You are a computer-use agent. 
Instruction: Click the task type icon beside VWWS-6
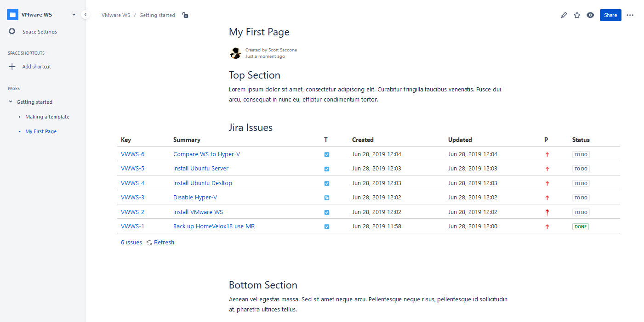[327, 154]
